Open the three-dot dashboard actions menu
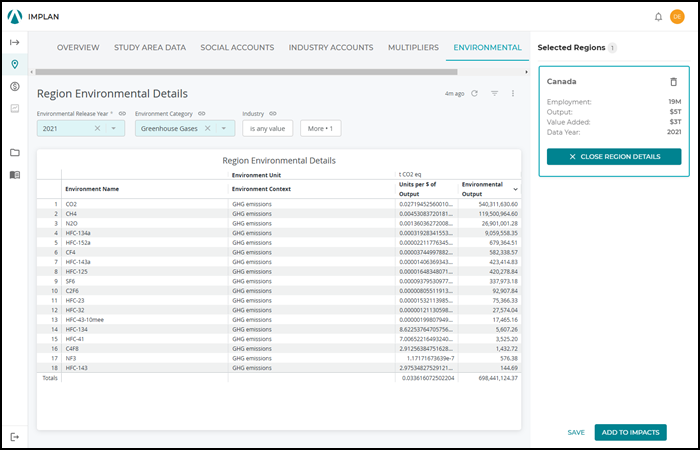This screenshot has height=450, width=700. click(x=512, y=93)
